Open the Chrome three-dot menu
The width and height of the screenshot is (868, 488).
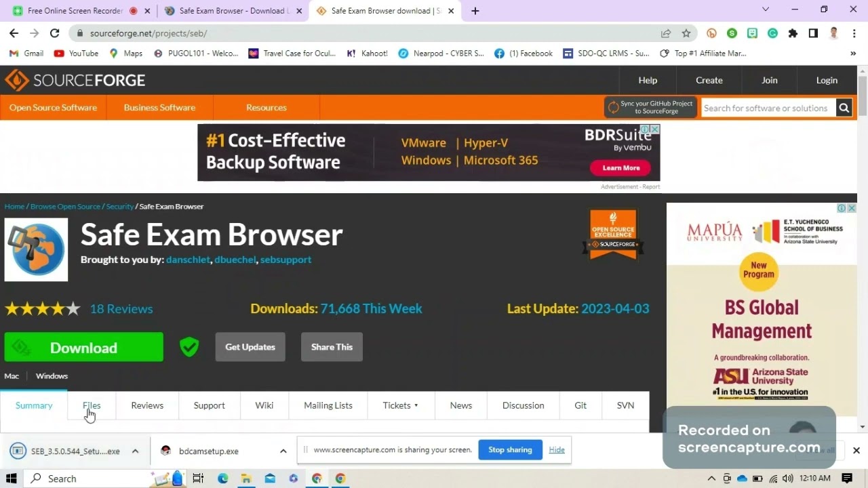tap(853, 33)
